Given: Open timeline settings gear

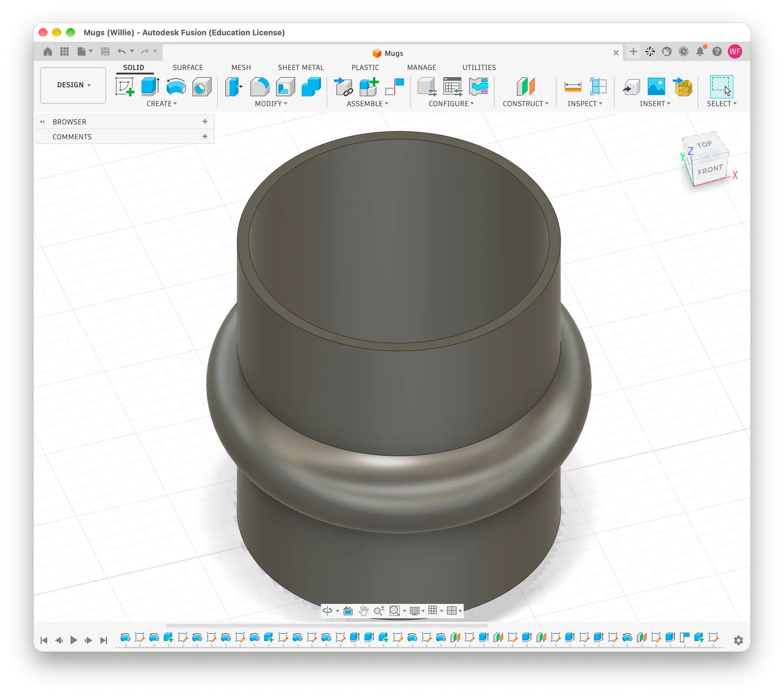Looking at the screenshot, I should pos(738,640).
